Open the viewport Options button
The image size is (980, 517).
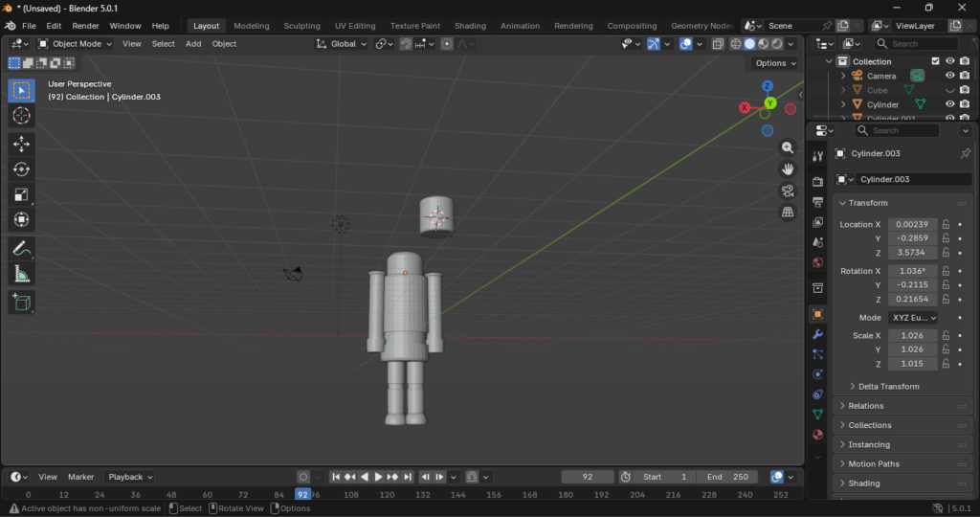click(x=775, y=63)
